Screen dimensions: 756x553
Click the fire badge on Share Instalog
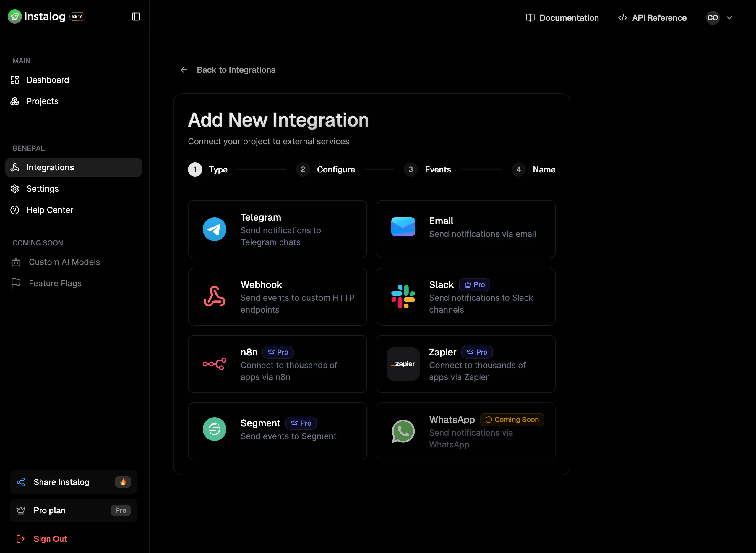click(123, 482)
